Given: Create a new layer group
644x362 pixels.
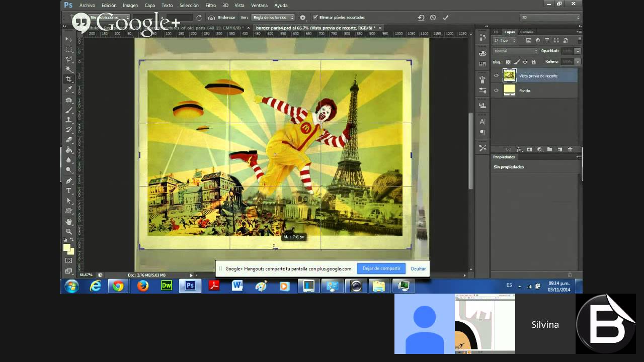Looking at the screenshot, I should pyautogui.click(x=549, y=149).
